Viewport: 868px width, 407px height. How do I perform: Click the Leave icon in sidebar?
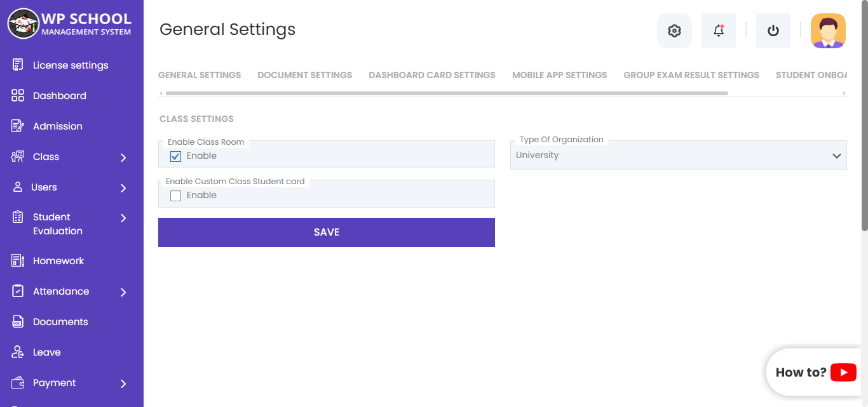pyautogui.click(x=18, y=352)
